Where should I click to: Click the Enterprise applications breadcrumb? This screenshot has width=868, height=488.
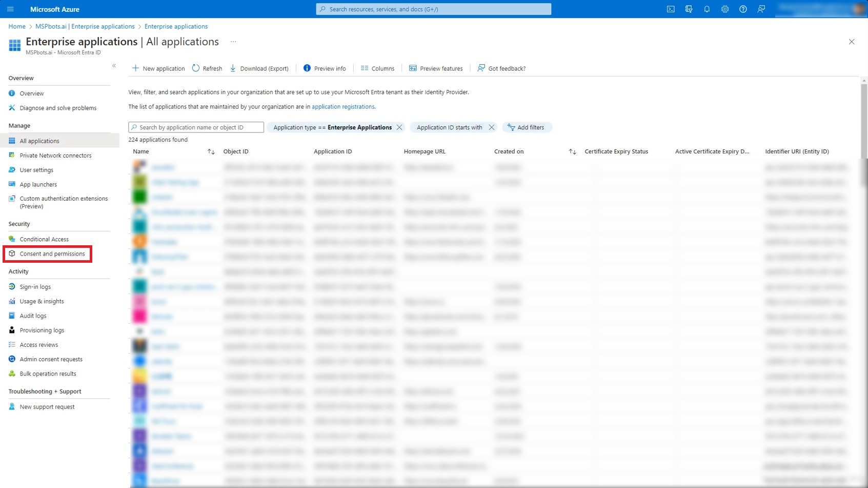(x=176, y=26)
